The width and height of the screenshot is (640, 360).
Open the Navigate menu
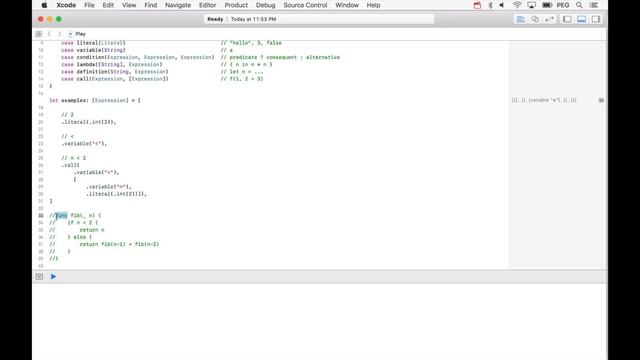click(178, 5)
